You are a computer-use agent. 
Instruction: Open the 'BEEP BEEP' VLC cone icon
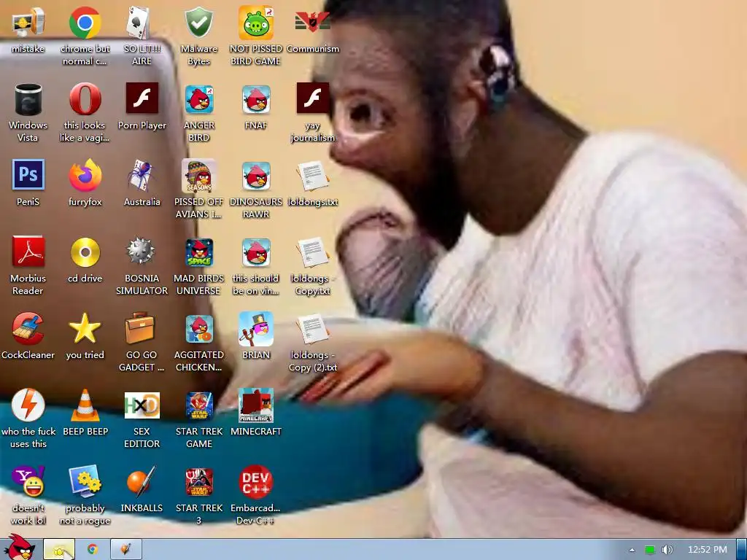click(85, 405)
